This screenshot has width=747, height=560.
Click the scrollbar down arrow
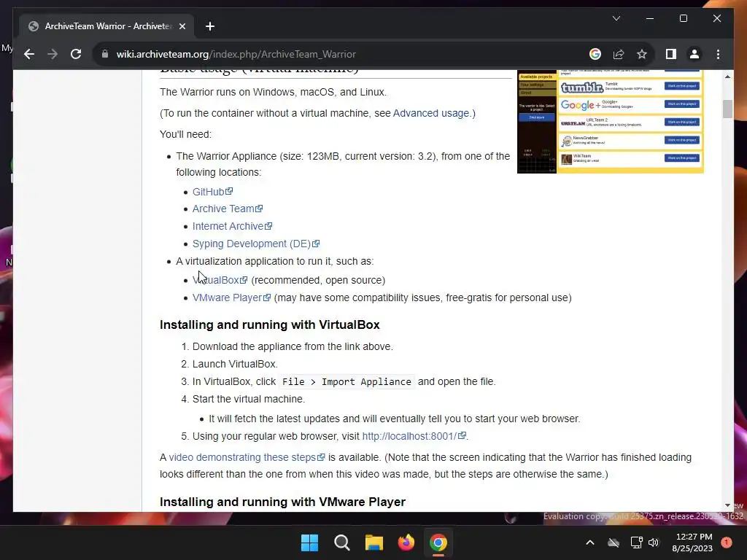[727, 505]
